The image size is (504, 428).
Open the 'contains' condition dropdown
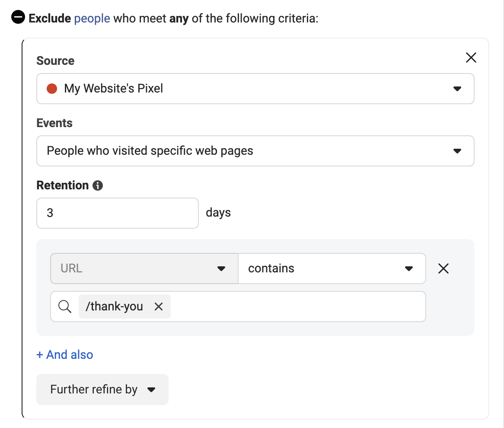tap(332, 268)
